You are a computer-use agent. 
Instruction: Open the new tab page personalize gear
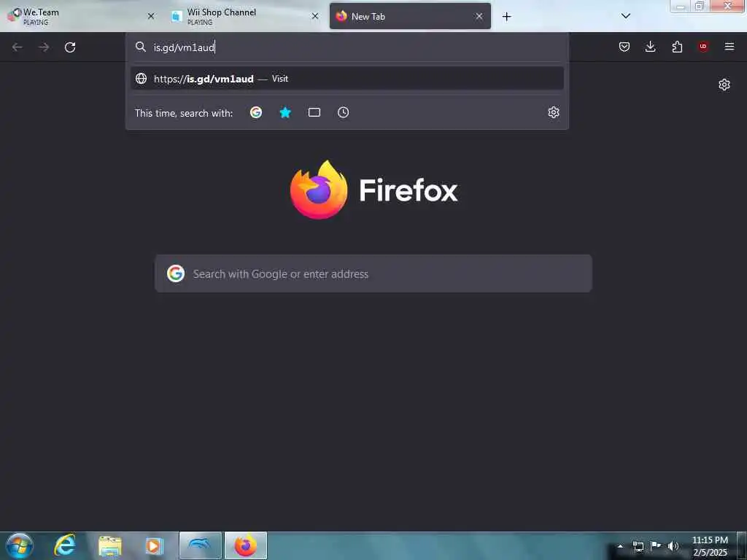[724, 85]
